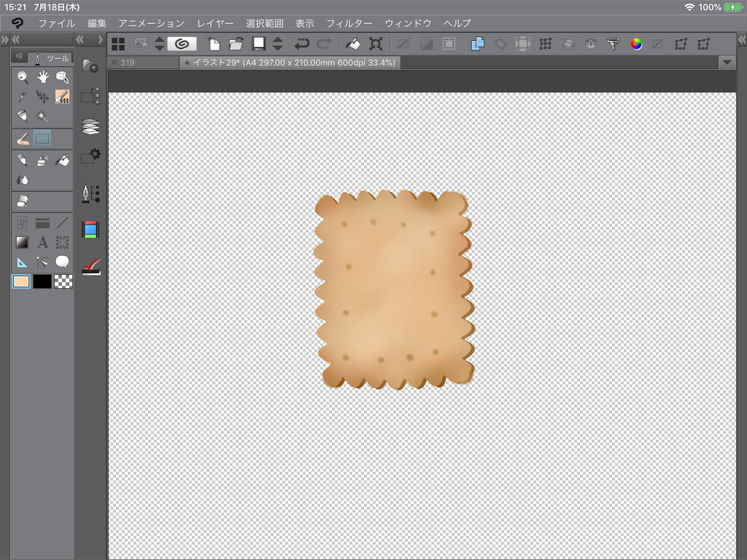747x560 pixels.
Task: Select the peach main color swatch
Action: tap(21, 281)
